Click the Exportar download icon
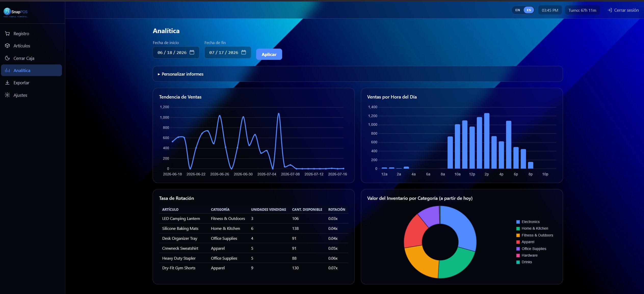Image resolution: width=644 pixels, height=294 pixels. (7, 83)
